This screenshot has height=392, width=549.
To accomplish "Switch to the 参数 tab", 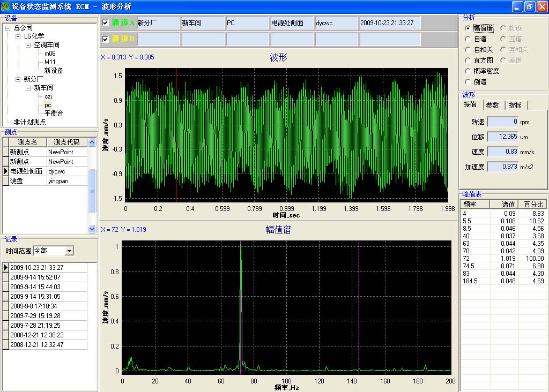I will tap(493, 105).
